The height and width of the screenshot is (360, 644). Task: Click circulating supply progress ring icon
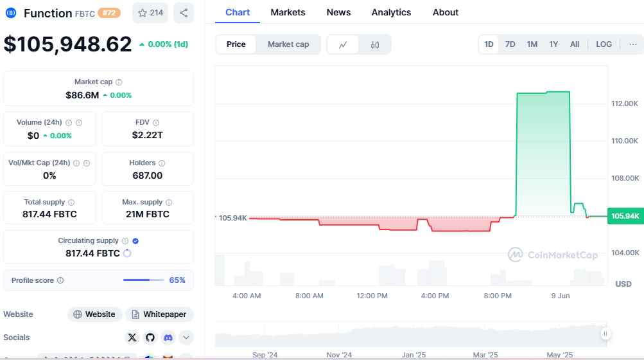tap(127, 253)
